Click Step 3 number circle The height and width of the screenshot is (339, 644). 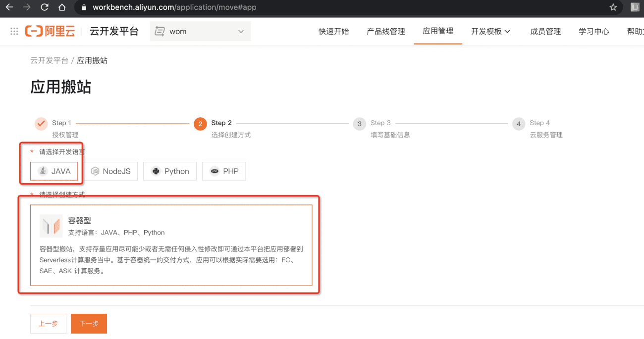(x=360, y=124)
